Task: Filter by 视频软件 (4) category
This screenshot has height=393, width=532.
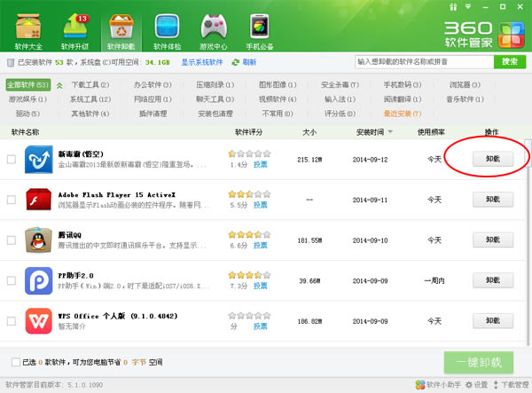Action: click(278, 99)
